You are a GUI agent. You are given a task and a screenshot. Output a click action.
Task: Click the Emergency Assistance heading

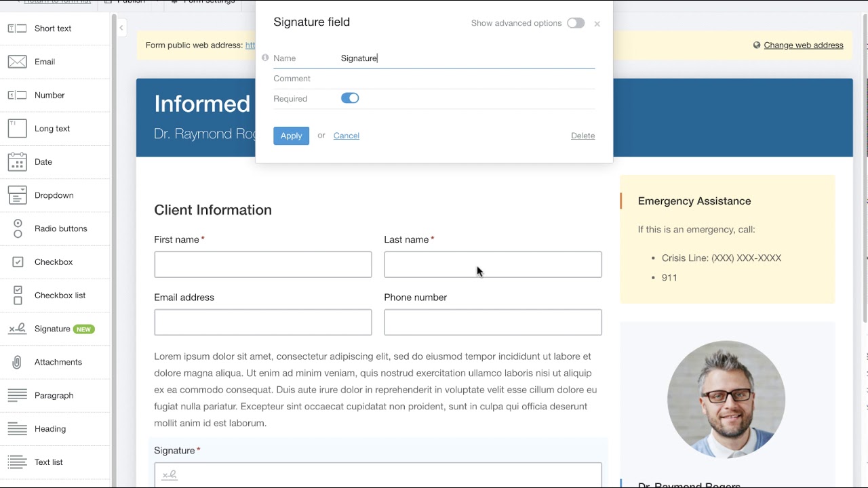click(x=694, y=201)
